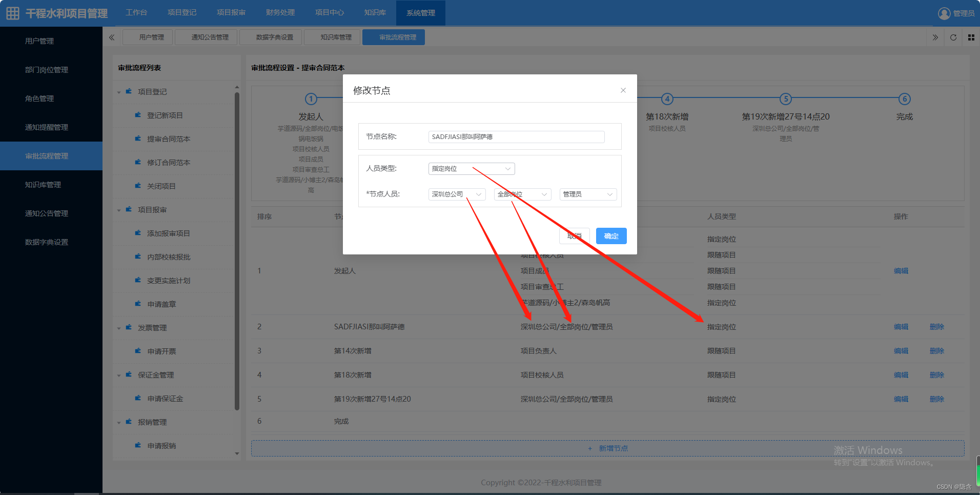Click the icon beside 登记新项目

[x=138, y=115]
